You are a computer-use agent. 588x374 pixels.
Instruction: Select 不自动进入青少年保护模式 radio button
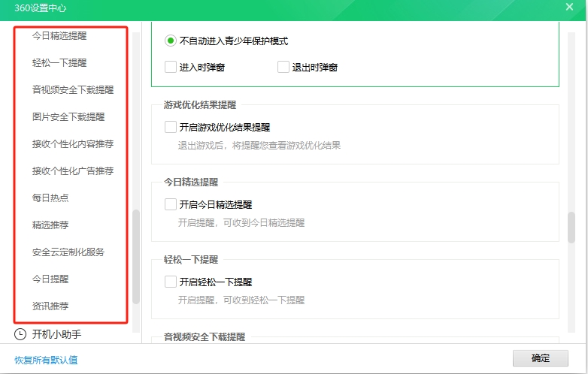pos(170,41)
